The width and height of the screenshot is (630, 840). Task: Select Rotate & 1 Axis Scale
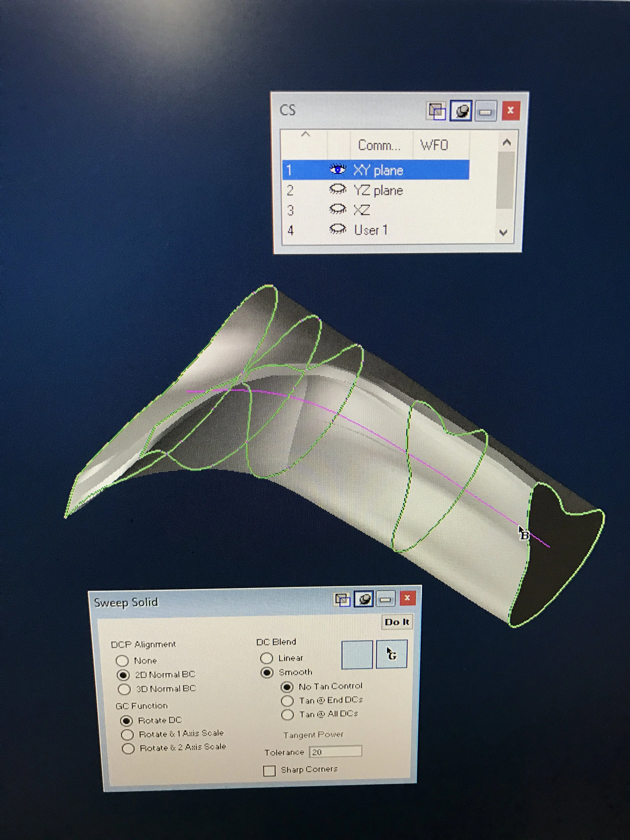(x=127, y=734)
